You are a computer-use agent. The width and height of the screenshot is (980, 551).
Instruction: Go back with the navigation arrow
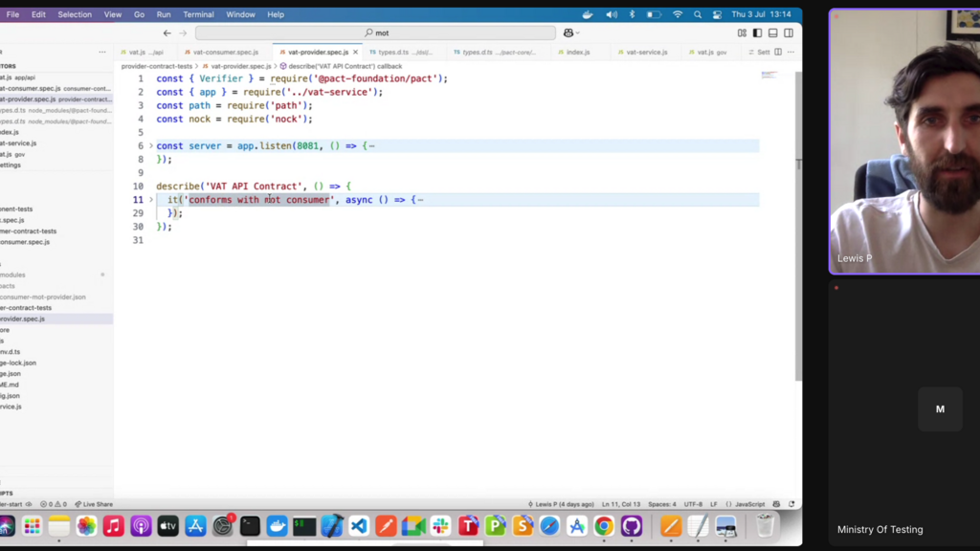coord(167,33)
